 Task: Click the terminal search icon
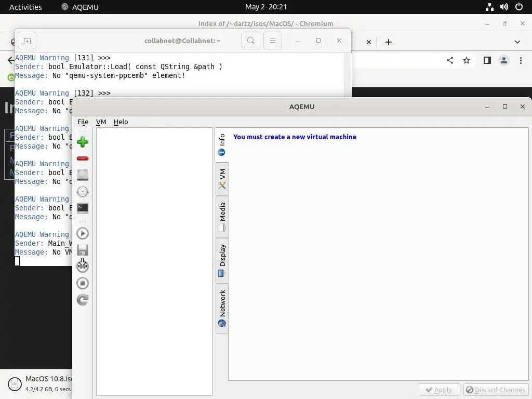point(251,41)
